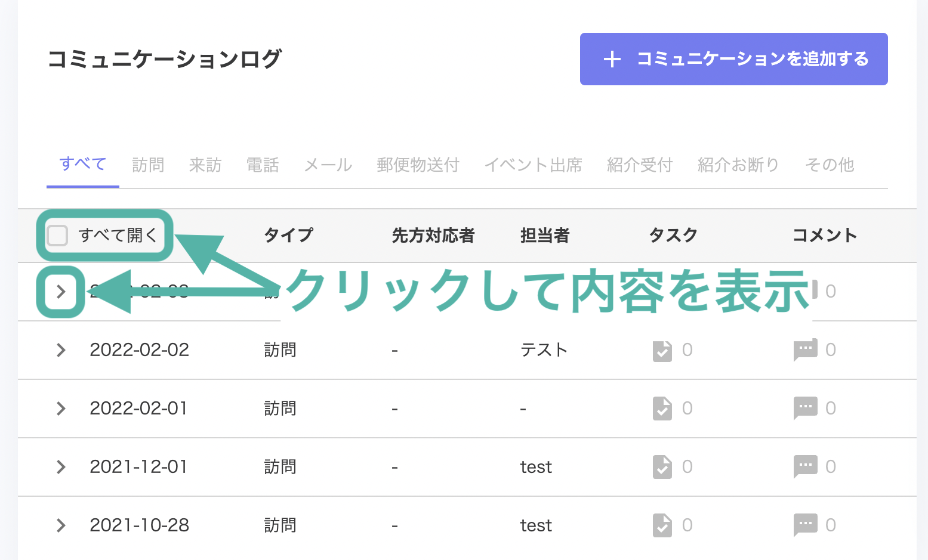The height and width of the screenshot is (560, 928).
Task: Toggle the すべて開く checkbox
Action: point(57,236)
